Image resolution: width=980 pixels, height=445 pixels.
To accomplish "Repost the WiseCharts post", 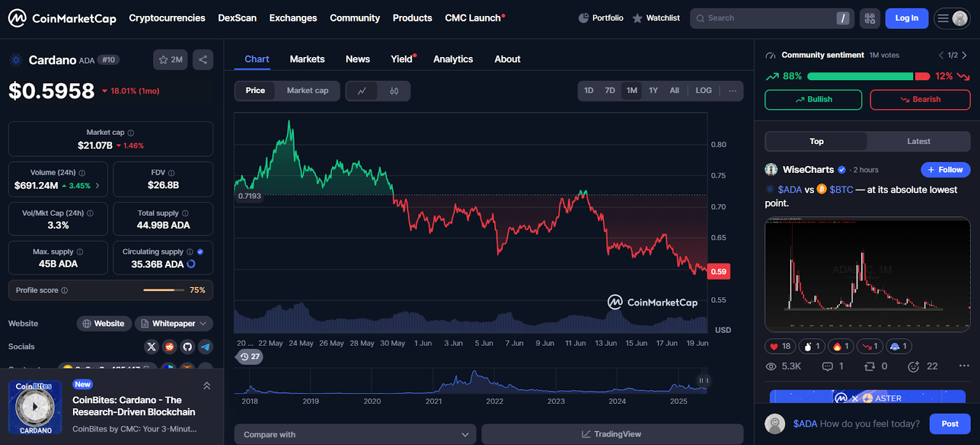I will point(875,367).
